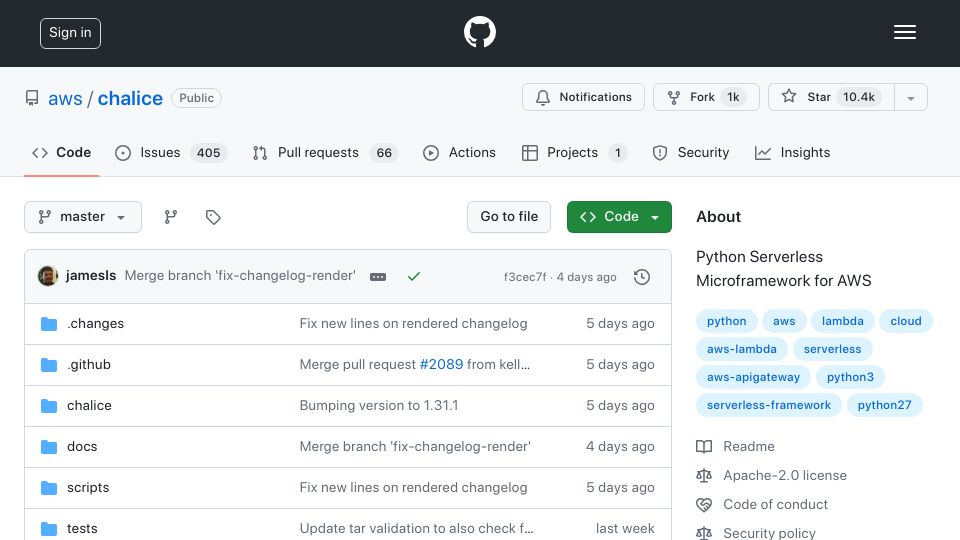
Task: Click the Go to file button
Action: pos(509,217)
